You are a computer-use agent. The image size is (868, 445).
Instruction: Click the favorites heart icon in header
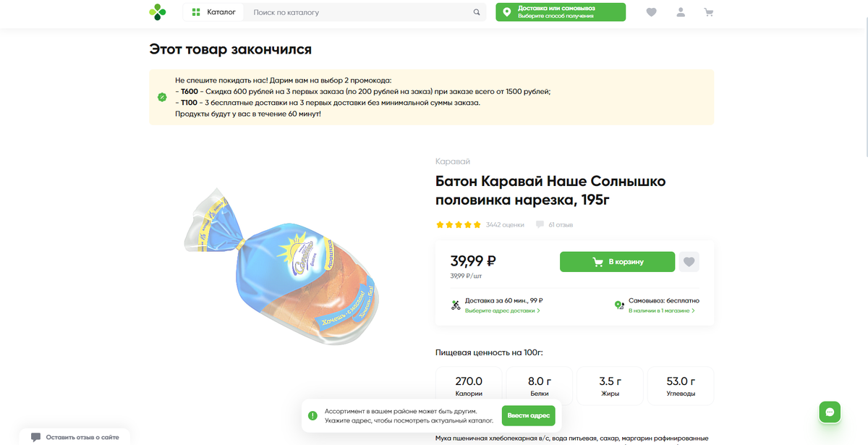[651, 12]
